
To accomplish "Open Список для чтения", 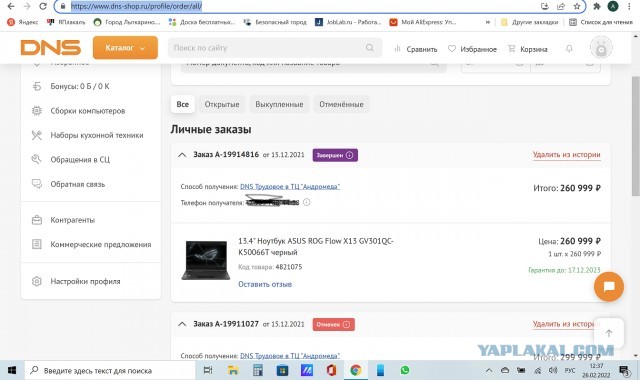I will (x=601, y=22).
